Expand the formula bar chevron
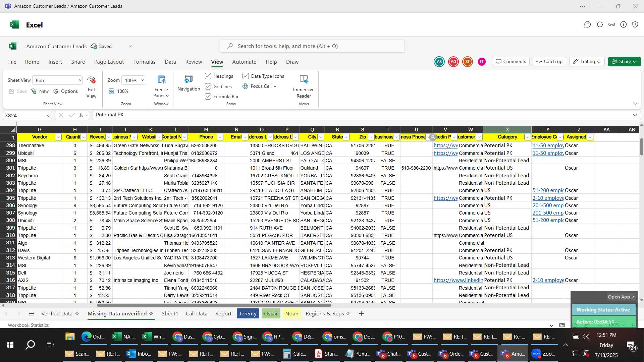Screen dimensions: 644x362 [x=635, y=115]
